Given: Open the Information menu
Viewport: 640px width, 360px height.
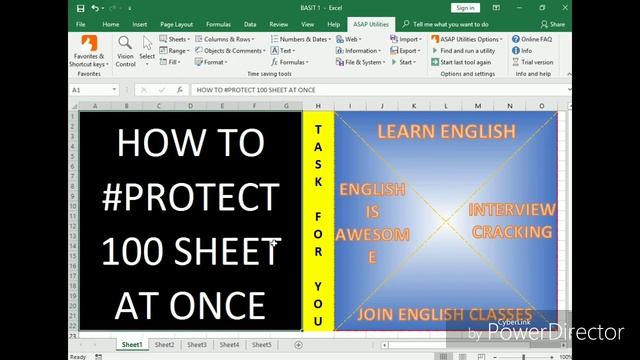Looking at the screenshot, I should [358, 51].
